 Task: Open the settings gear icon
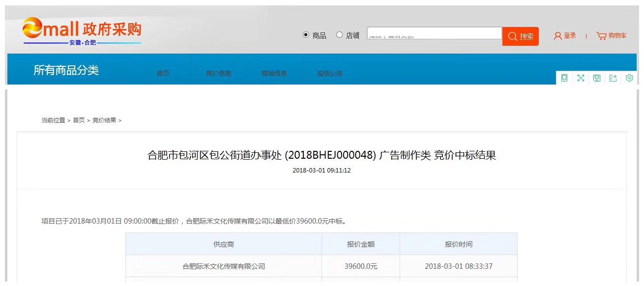[x=629, y=78]
